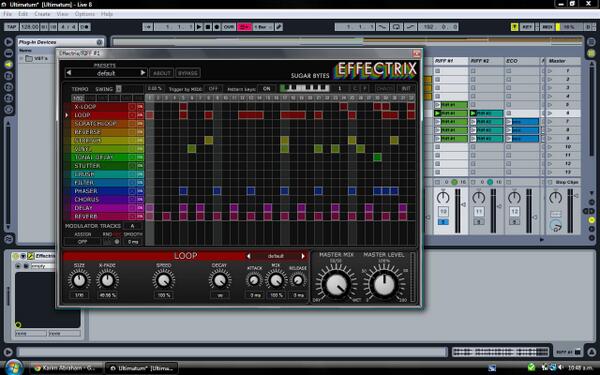
Task: Click the ABOUT button in Effectrix
Action: coord(161,73)
